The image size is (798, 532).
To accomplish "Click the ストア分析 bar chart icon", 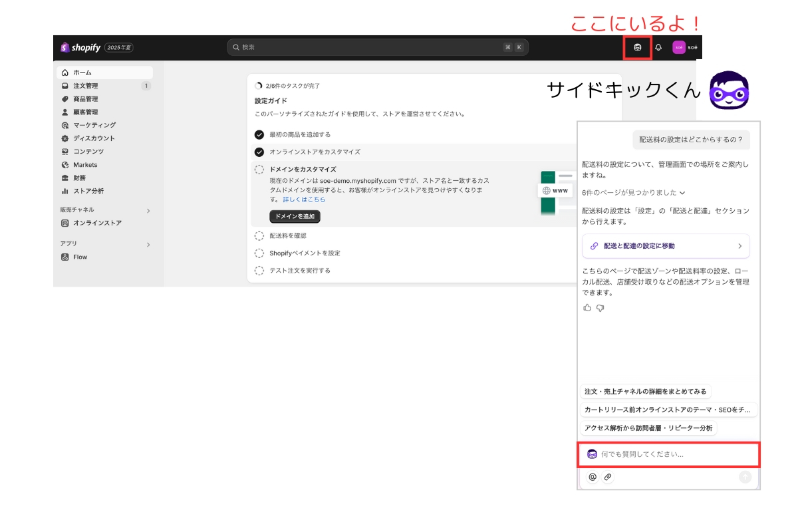I will 65,191.
